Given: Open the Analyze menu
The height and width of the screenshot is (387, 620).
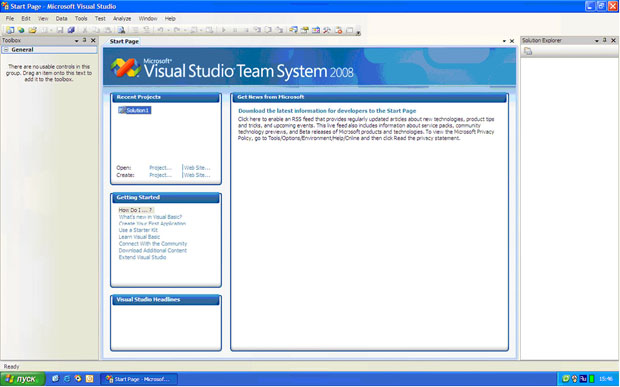Looking at the screenshot, I should pyautogui.click(x=122, y=19).
